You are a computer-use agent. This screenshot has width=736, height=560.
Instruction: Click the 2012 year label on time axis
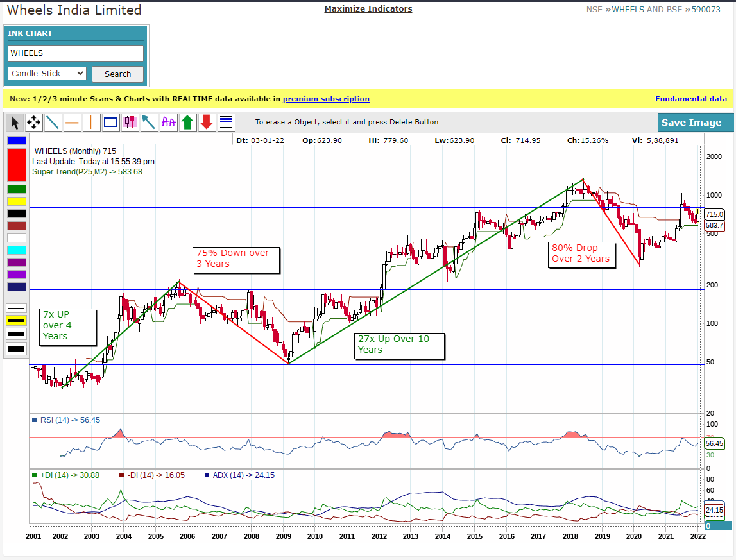(x=379, y=536)
